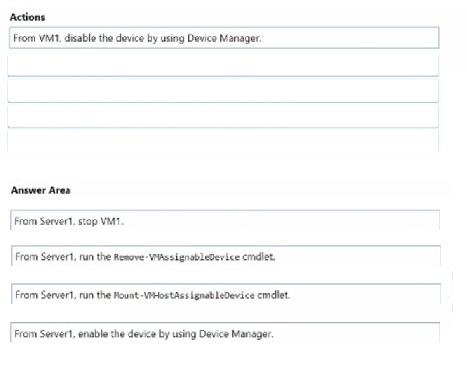Select the Mount-VMHostAssignableDevice cmdlet answer item
The width and height of the screenshot is (467, 380).
tap(226, 294)
